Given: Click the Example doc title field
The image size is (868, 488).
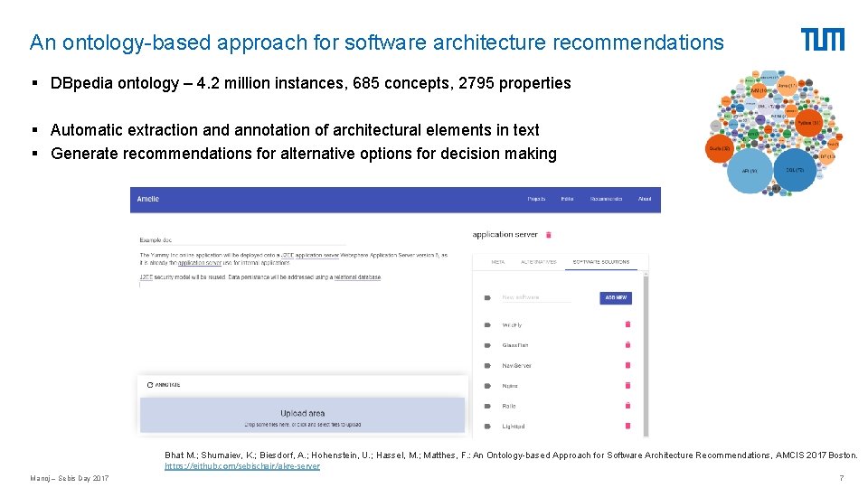Looking at the screenshot, I should pyautogui.click(x=242, y=240).
